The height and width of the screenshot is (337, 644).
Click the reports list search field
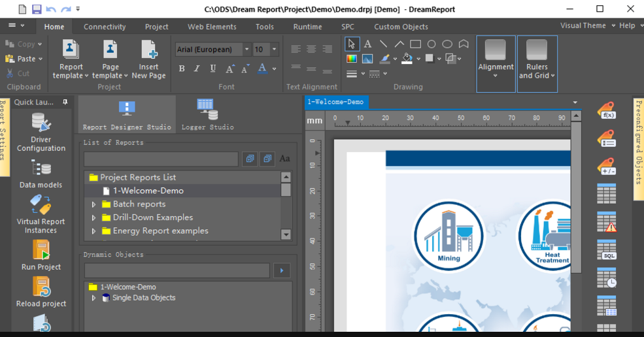coord(161,159)
